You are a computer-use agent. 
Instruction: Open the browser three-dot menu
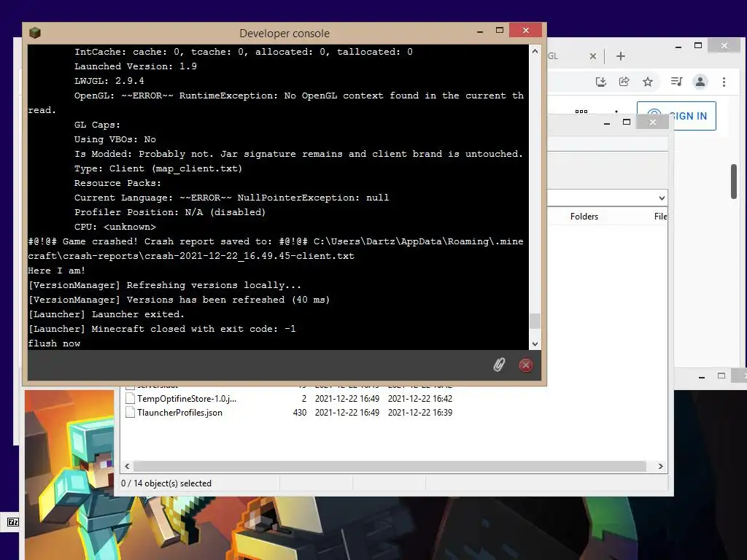(724, 82)
